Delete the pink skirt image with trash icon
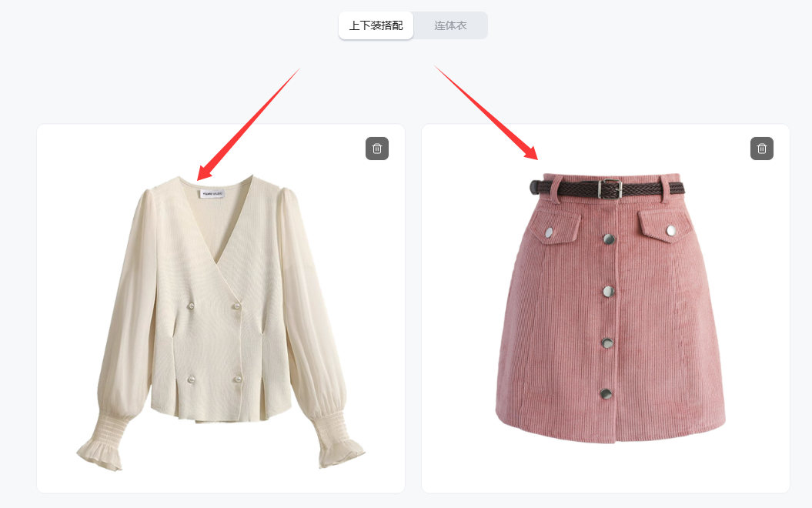The height and width of the screenshot is (508, 812). (762, 149)
